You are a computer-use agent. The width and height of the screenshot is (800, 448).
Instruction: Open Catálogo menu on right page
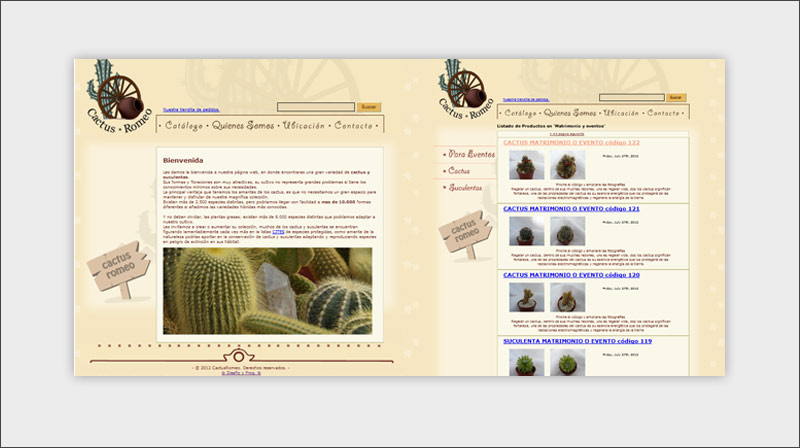520,113
